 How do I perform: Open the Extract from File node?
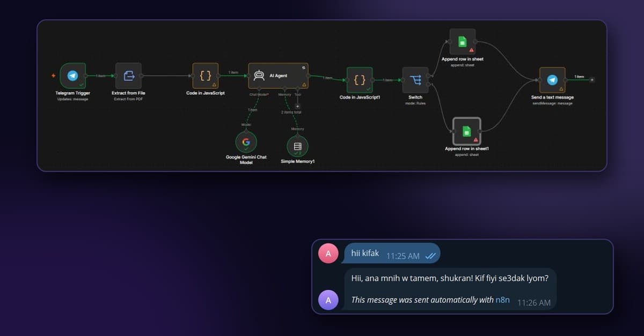129,76
